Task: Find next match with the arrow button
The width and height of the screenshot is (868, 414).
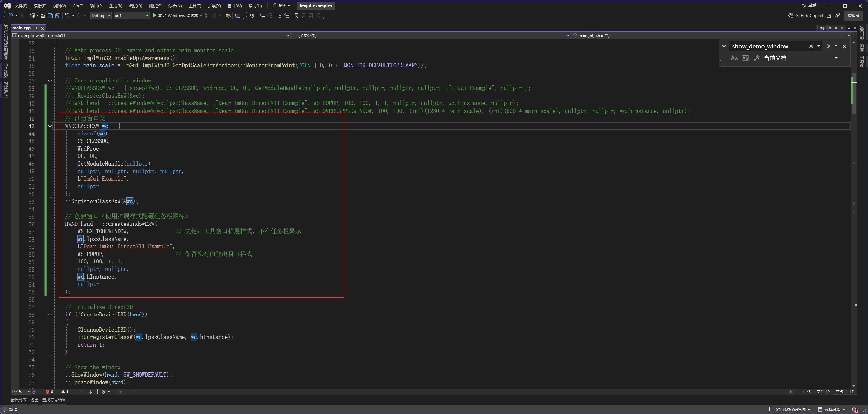Action: coord(828,46)
